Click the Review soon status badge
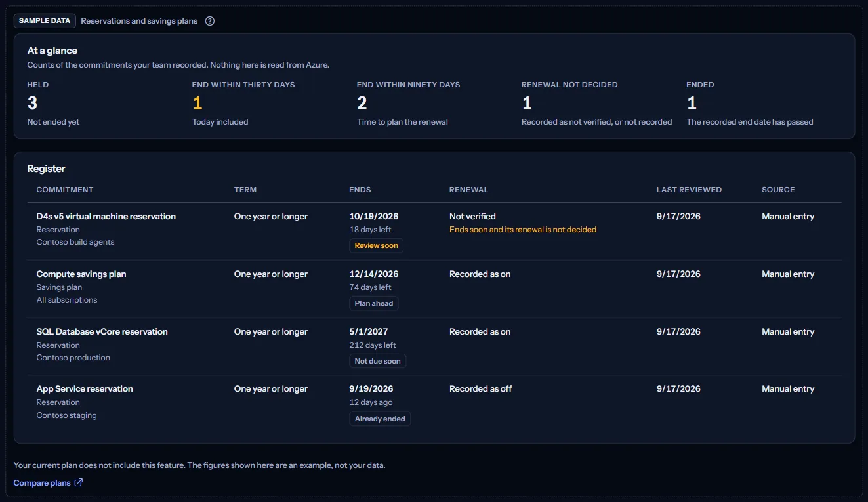 click(x=377, y=245)
